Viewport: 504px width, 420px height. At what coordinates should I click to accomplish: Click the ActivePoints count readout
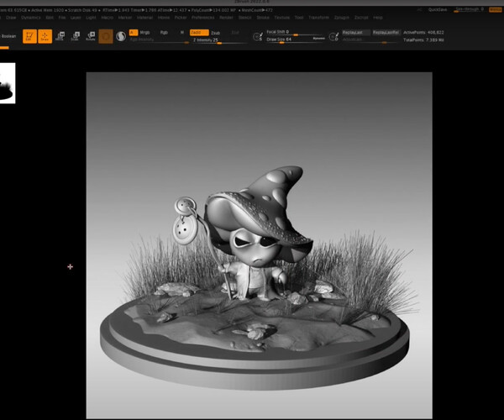point(423,33)
